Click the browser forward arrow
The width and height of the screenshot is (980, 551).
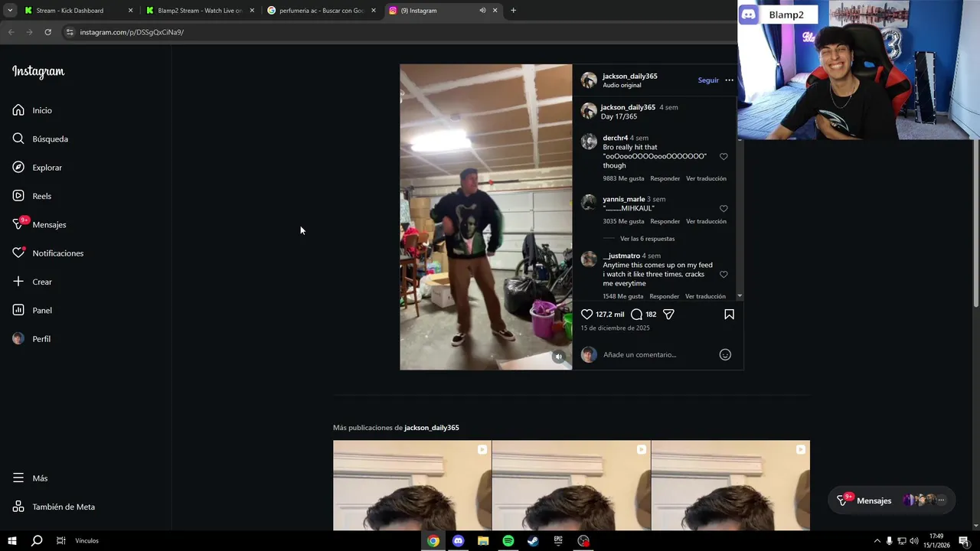tap(29, 32)
